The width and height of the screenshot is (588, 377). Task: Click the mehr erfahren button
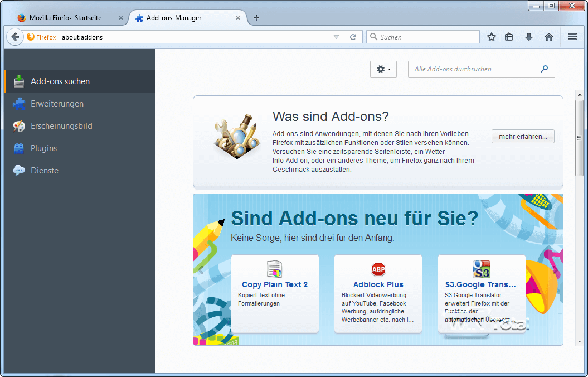522,136
